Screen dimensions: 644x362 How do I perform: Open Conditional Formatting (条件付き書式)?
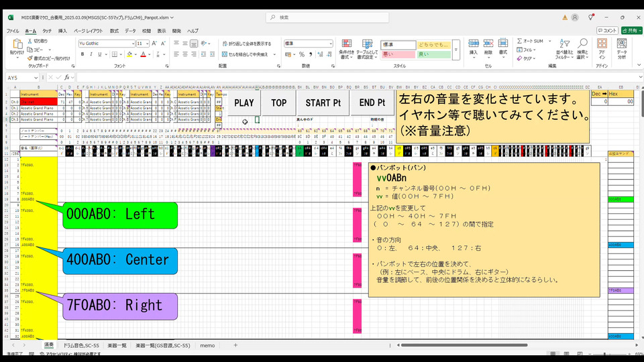pos(346,49)
